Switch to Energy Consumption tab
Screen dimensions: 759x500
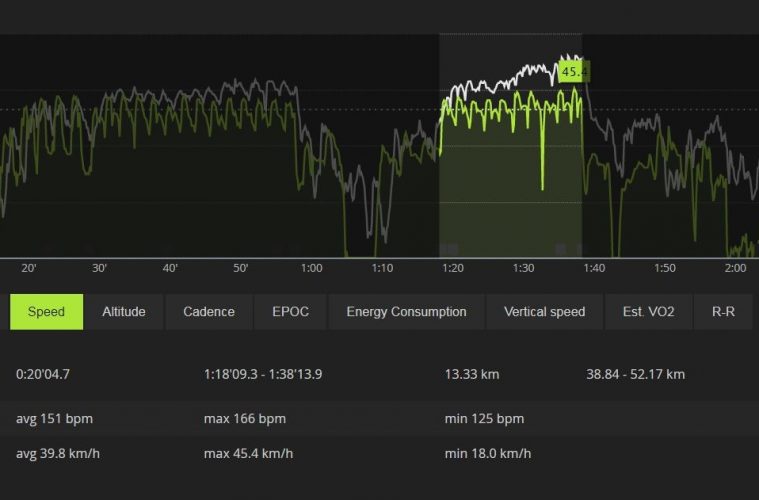(x=406, y=312)
